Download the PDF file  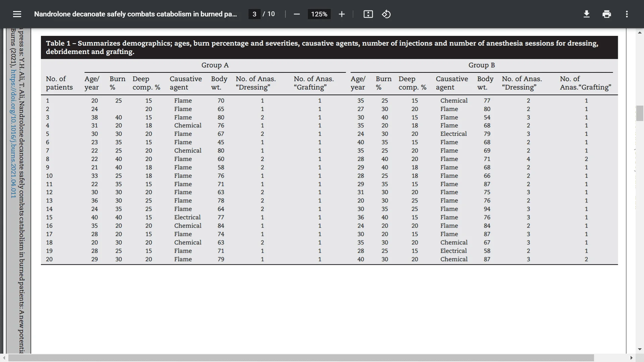pos(586,14)
